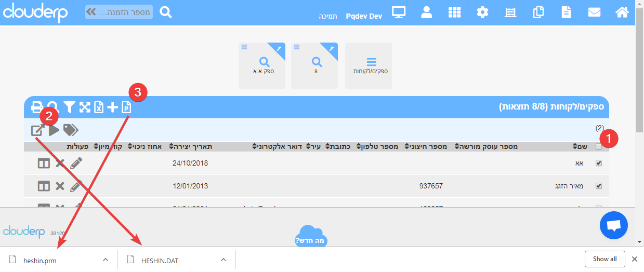Image resolution: width=644 pixels, height=272 pixels.
Task: Open the s search tile
Action: 314,66
